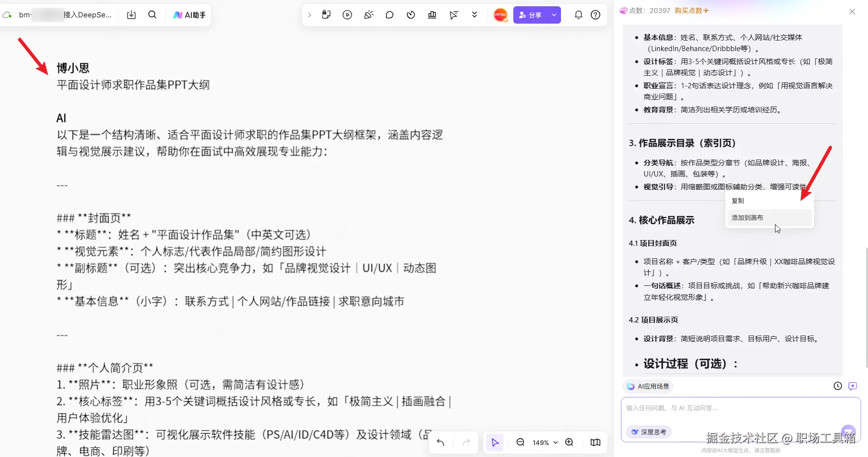Click the 平面设计师求职作品集PPT大纲 text
Screen dimensions: 868x457
(133, 85)
